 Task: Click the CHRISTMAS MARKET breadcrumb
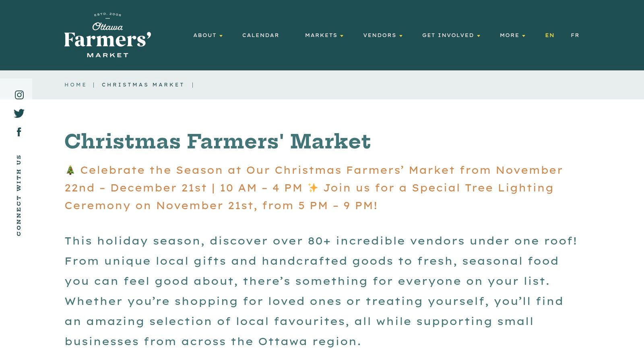click(x=143, y=85)
